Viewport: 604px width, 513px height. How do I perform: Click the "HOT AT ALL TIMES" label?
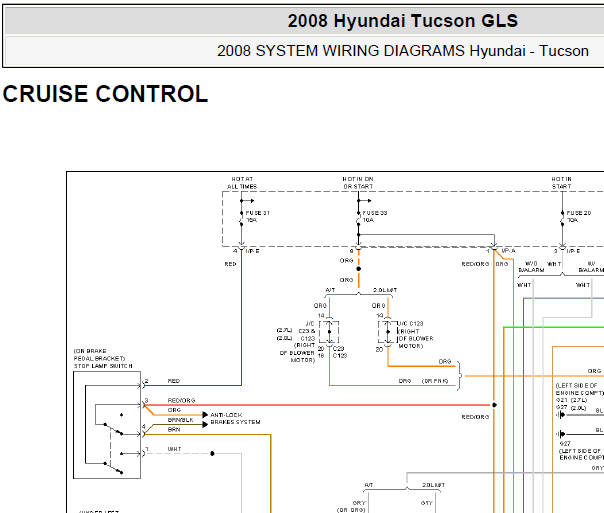pos(242,183)
